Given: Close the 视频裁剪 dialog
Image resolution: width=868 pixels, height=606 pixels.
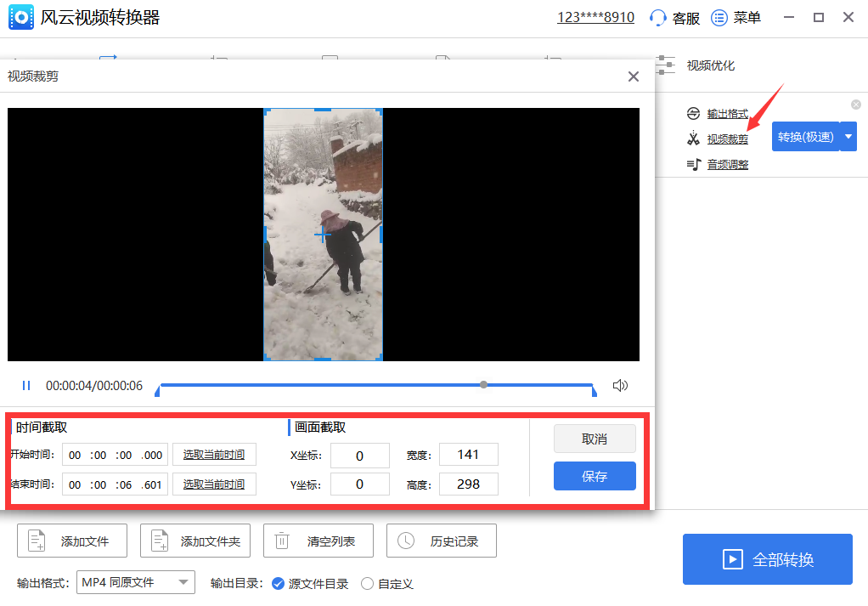Looking at the screenshot, I should (x=634, y=76).
